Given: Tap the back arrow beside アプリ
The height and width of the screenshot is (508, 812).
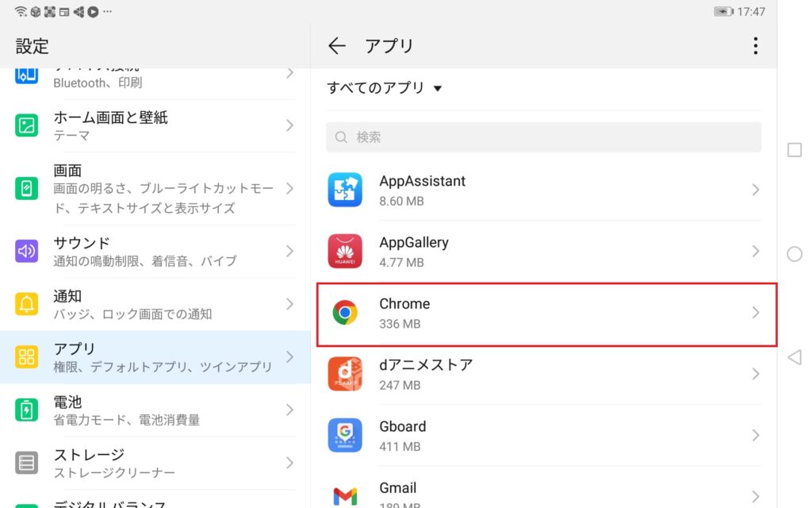Looking at the screenshot, I should click(336, 45).
